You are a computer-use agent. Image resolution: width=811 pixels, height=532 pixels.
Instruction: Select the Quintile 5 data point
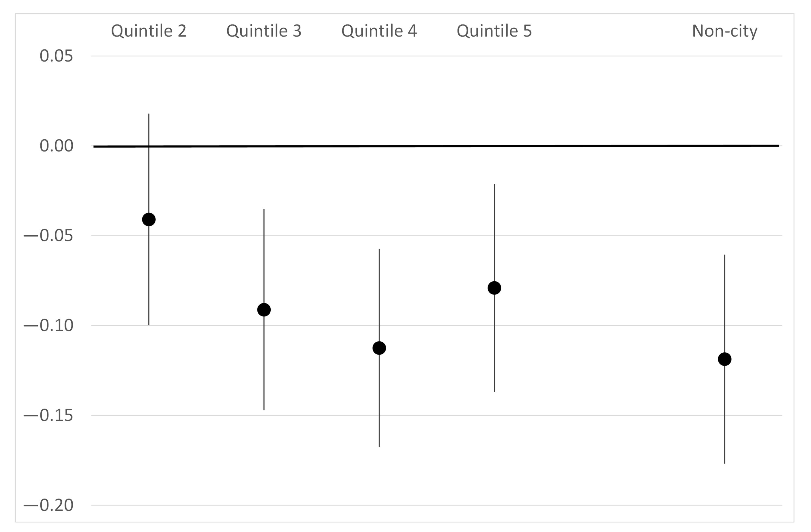pyautogui.click(x=494, y=288)
